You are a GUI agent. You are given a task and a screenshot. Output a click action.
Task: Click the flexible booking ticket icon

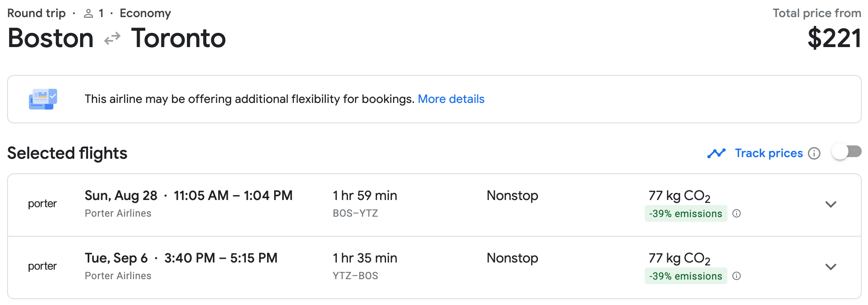pyautogui.click(x=43, y=99)
